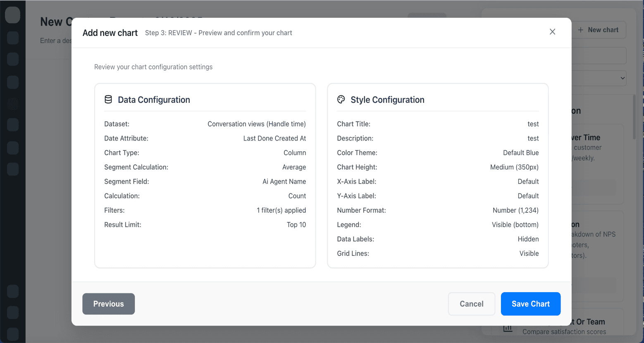The width and height of the screenshot is (644, 343).
Task: Go back with the Previous button
Action: [108, 304]
